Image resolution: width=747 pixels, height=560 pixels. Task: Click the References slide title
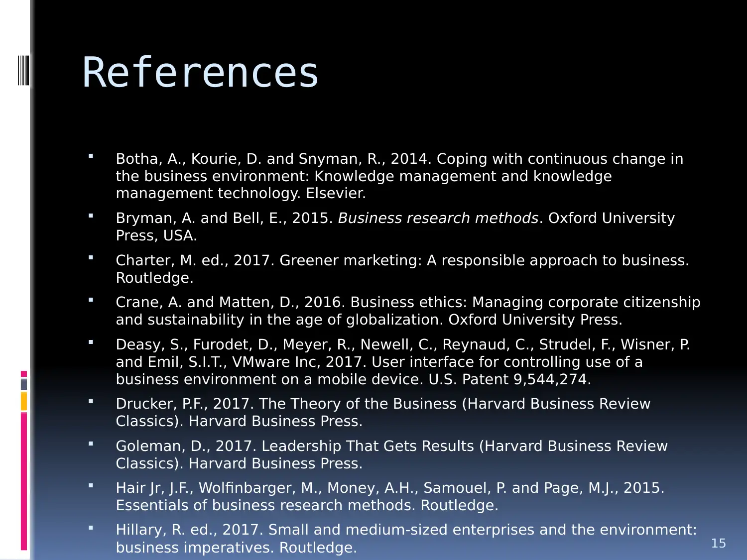[x=200, y=73]
